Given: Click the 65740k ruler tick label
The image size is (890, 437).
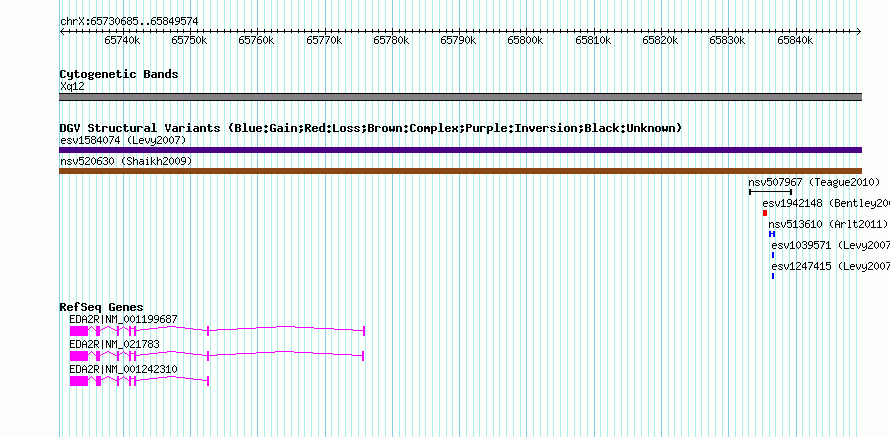Looking at the screenshot, I should 122,40.
